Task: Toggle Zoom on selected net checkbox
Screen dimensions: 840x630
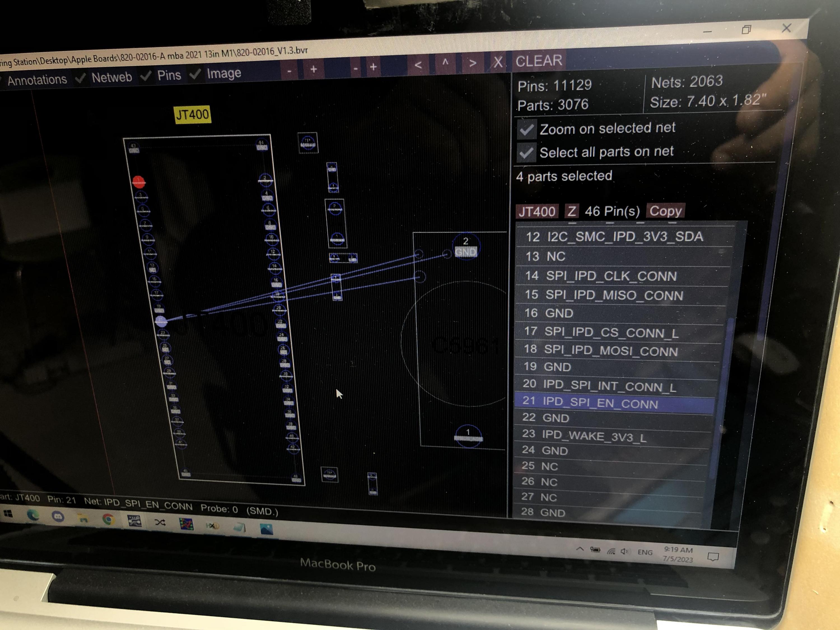Action: 527,129
